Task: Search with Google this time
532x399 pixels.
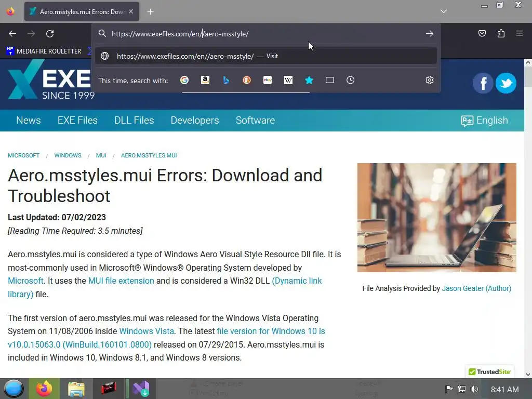Action: pos(184,80)
